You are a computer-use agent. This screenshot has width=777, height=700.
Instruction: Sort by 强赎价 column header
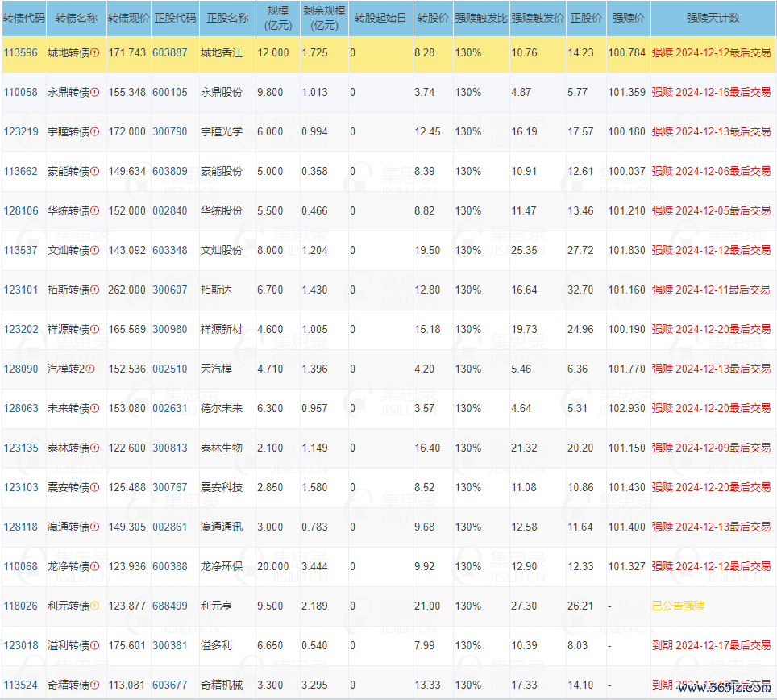tap(628, 18)
